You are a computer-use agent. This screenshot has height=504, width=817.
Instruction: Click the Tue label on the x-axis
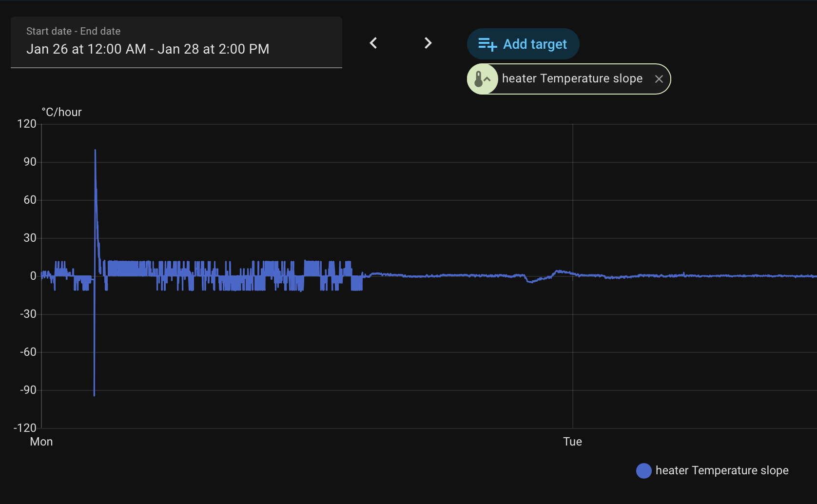(572, 442)
